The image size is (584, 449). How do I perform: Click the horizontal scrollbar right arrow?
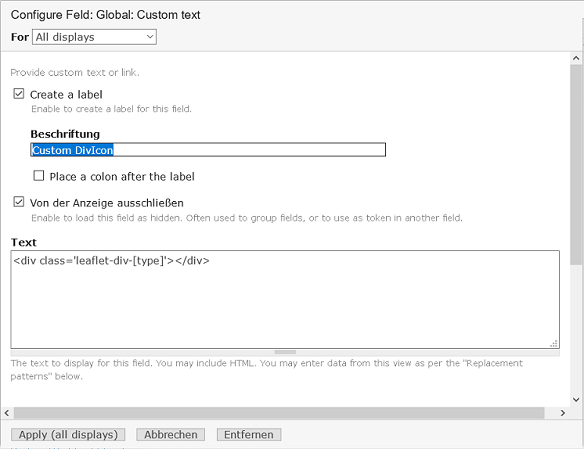[x=563, y=413]
